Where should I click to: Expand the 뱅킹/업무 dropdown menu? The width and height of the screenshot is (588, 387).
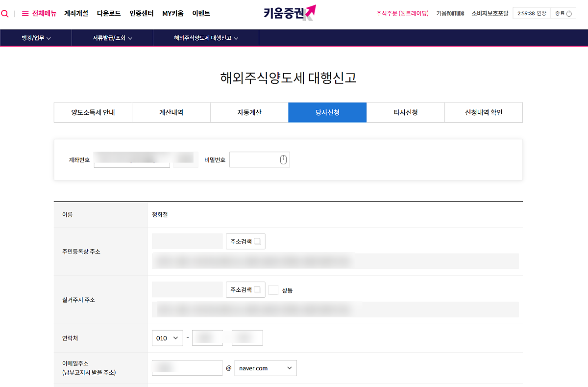click(36, 38)
